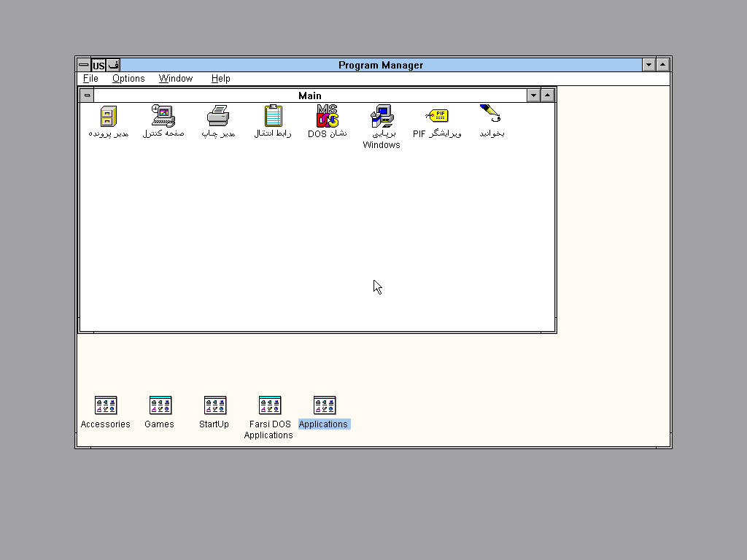This screenshot has width=747, height=560.
Task: Click the PIF editor label text
Action: coord(437,134)
